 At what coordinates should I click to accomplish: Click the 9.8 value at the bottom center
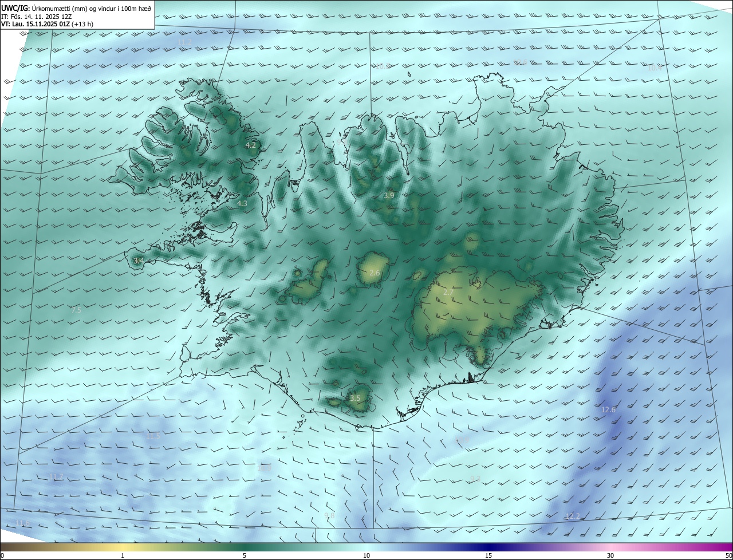pos(329,516)
